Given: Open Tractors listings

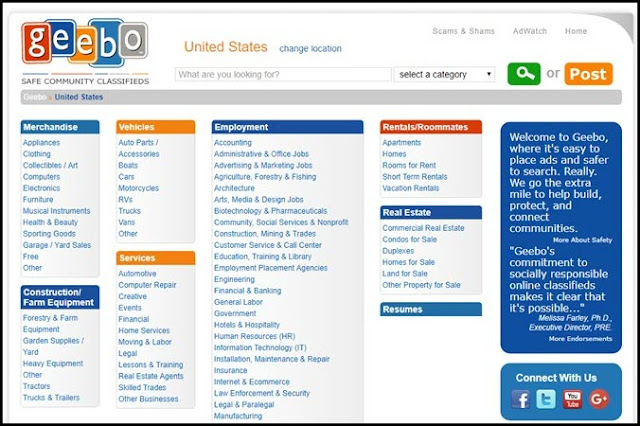Looking at the screenshot, I should 37,386.
